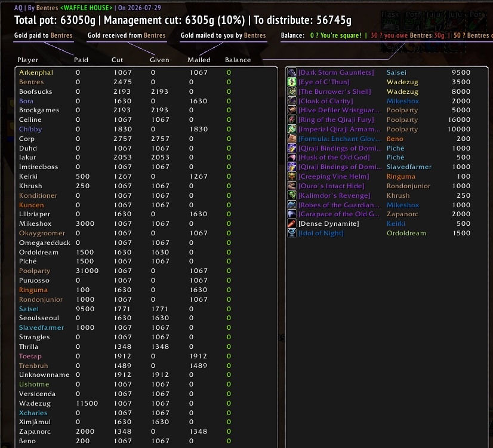
Task: Click the Given column header
Action: click(159, 60)
